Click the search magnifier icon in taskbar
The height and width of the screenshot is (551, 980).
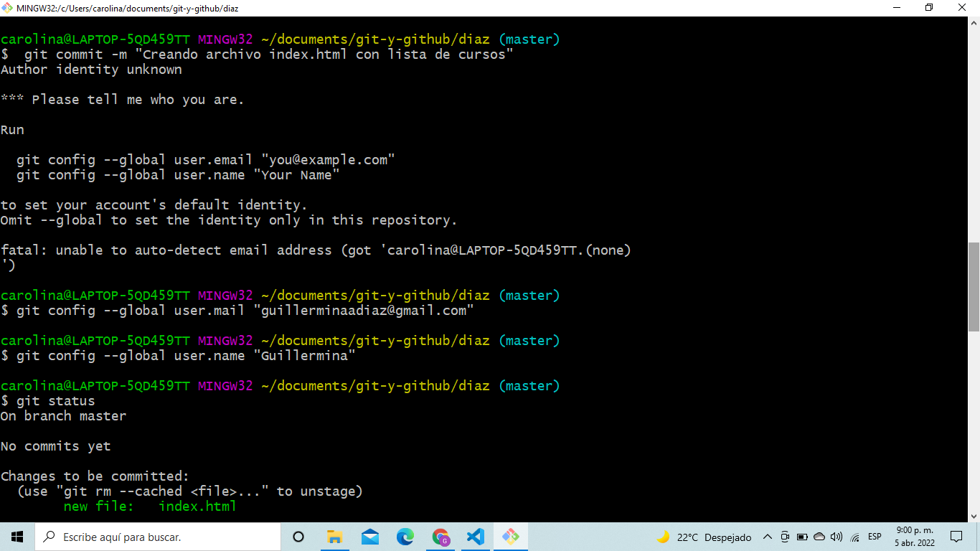(50, 537)
